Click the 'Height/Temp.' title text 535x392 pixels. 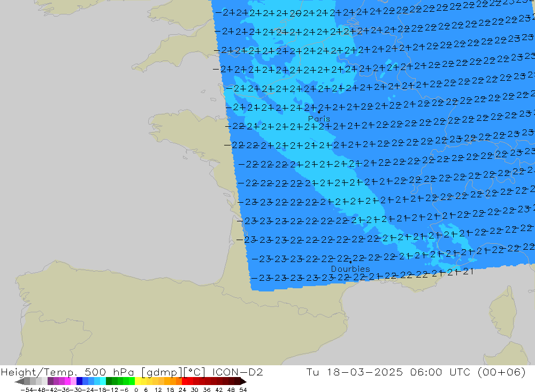[x=40, y=372]
